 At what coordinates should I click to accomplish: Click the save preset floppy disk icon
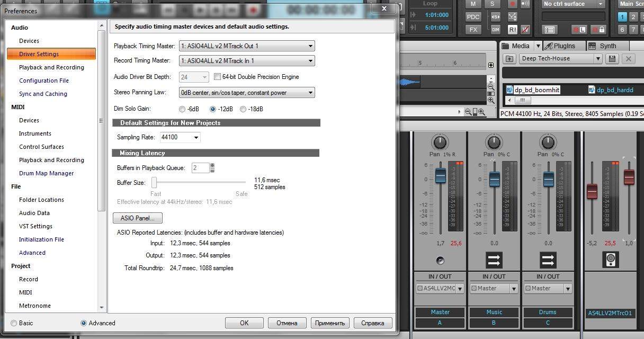pos(612,59)
